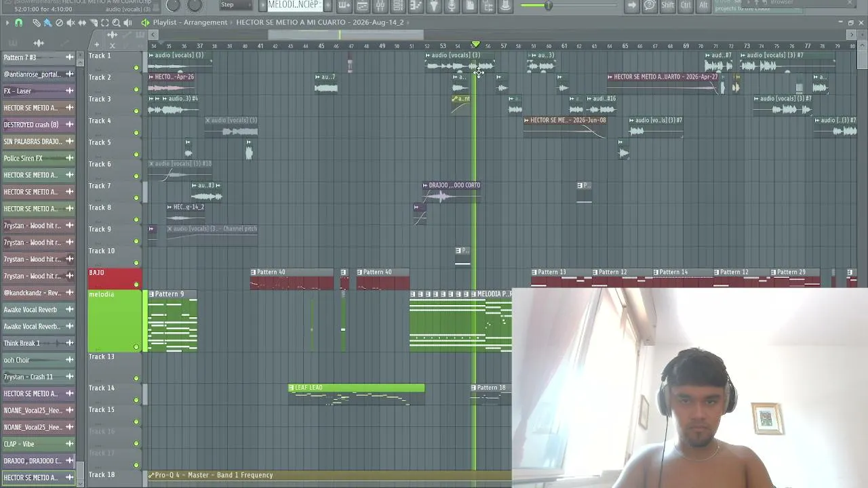Click the Track 7 header label

tap(100, 186)
